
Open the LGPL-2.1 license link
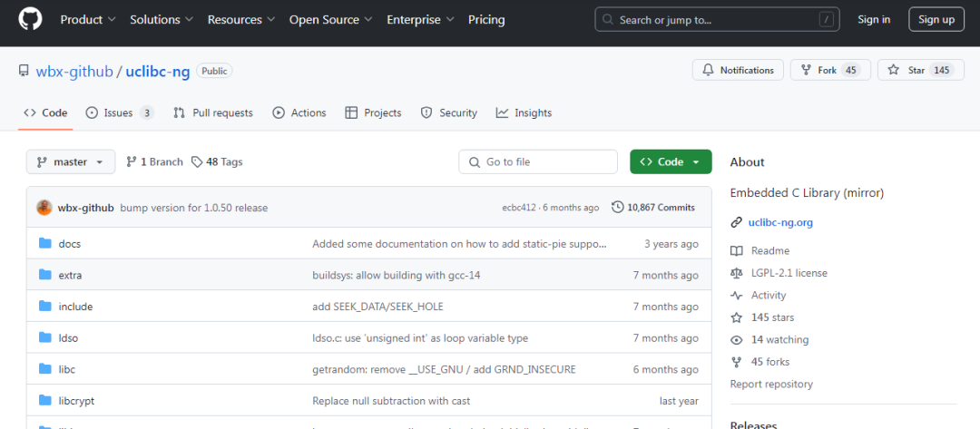pos(789,273)
